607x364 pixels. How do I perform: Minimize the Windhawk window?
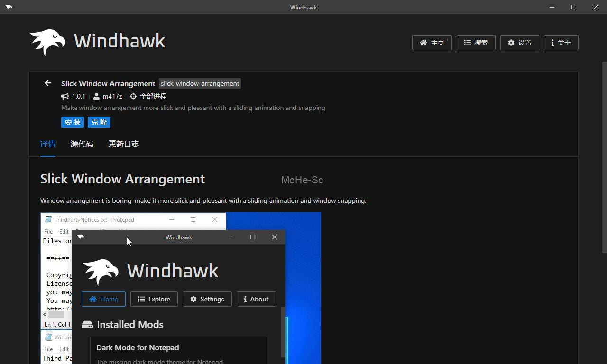click(x=552, y=7)
